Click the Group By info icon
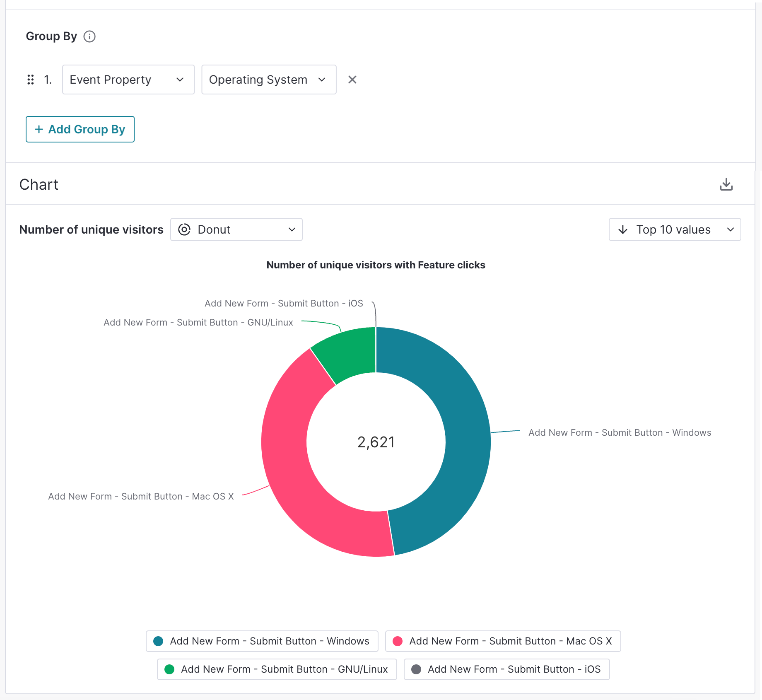Viewport: 762px width, 700px height. (89, 36)
